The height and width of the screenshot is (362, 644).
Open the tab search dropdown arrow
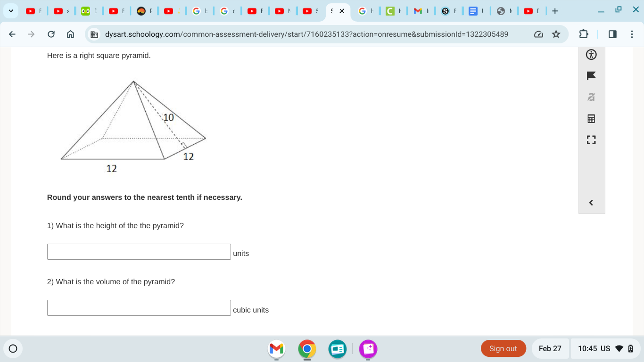tap(10, 10)
